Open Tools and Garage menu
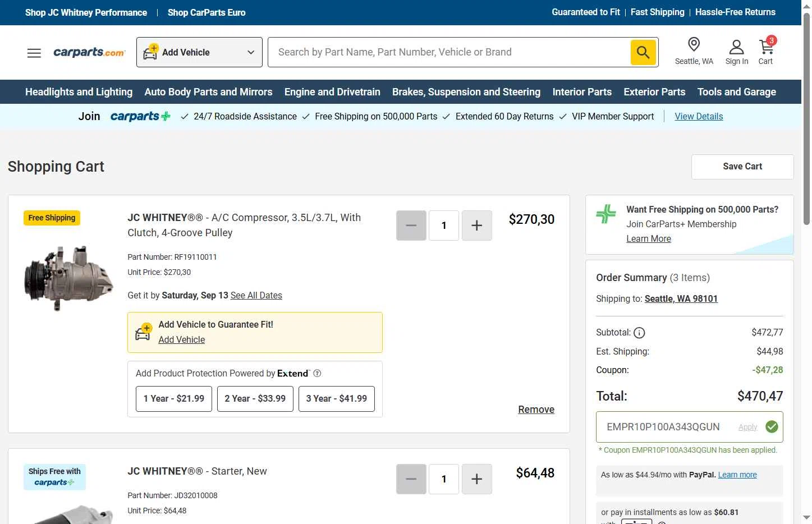 point(737,92)
